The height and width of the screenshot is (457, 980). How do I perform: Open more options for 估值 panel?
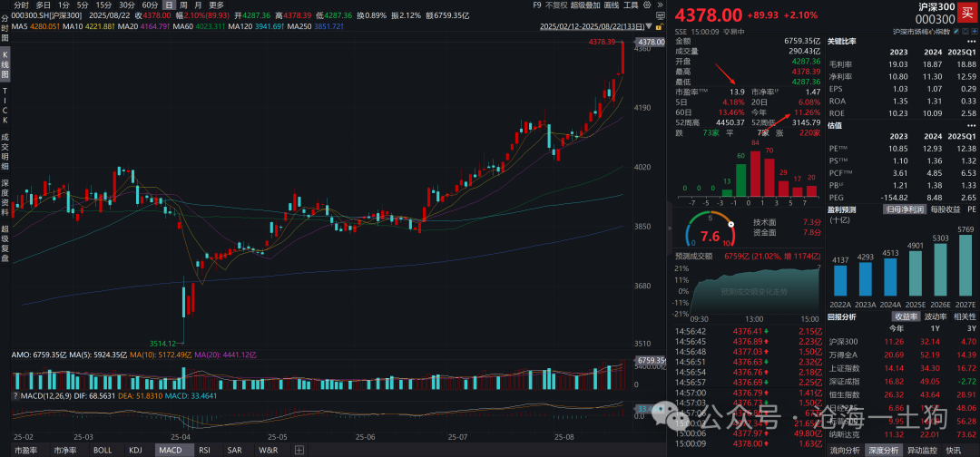[x=969, y=125]
